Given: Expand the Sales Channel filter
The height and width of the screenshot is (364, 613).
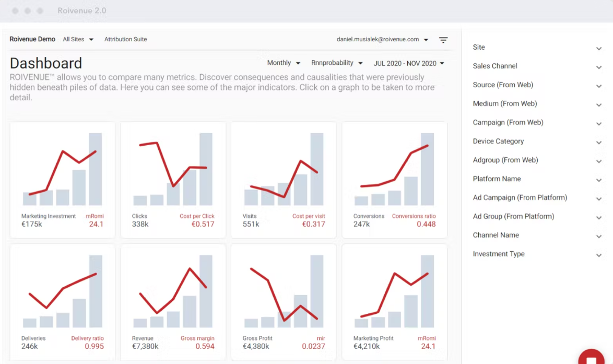Looking at the screenshot, I should [599, 67].
